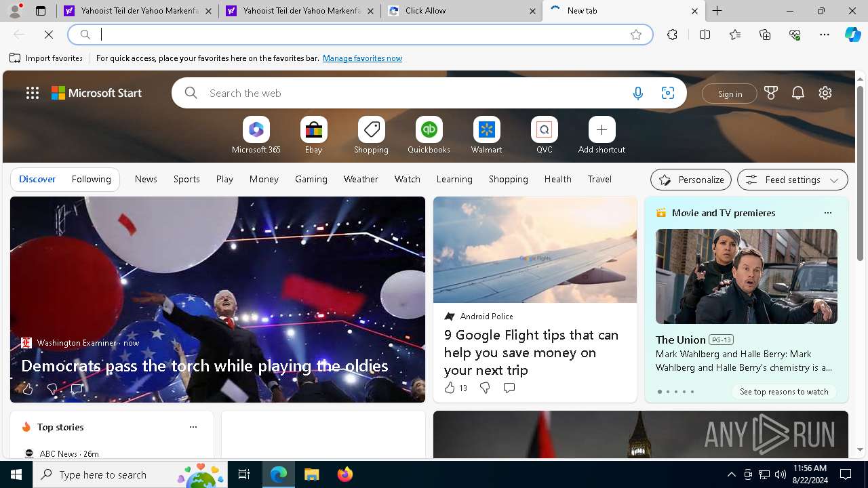The height and width of the screenshot is (488, 868).
Task: Close the Click Allow tab
Action: (x=532, y=11)
